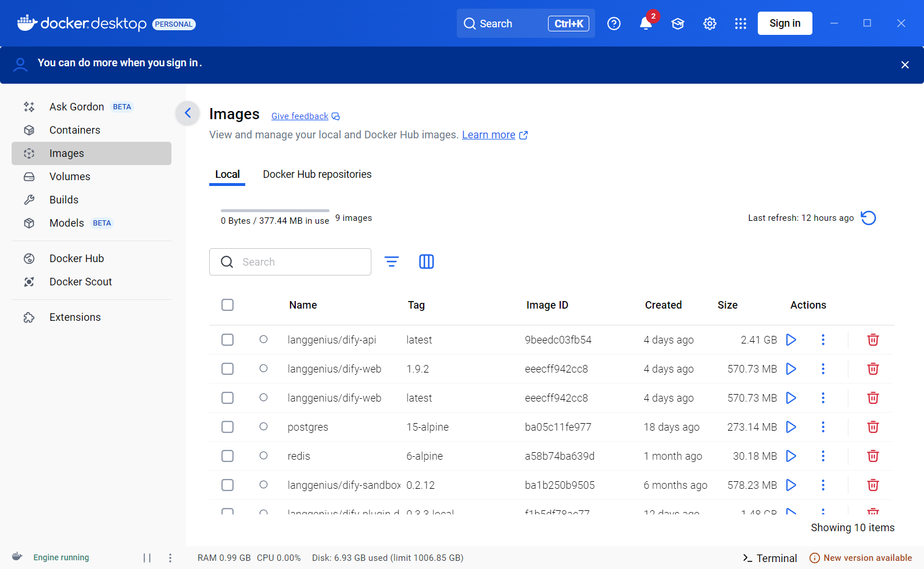The image size is (924, 569).
Task: Run the postgres 15-alpine image
Action: pos(791,427)
